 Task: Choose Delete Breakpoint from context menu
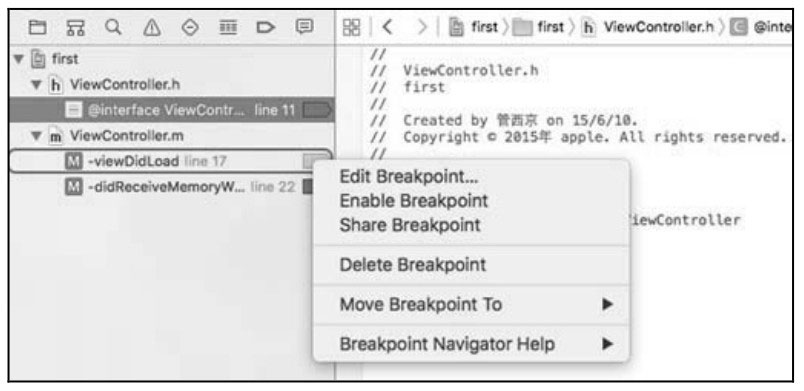tap(413, 265)
